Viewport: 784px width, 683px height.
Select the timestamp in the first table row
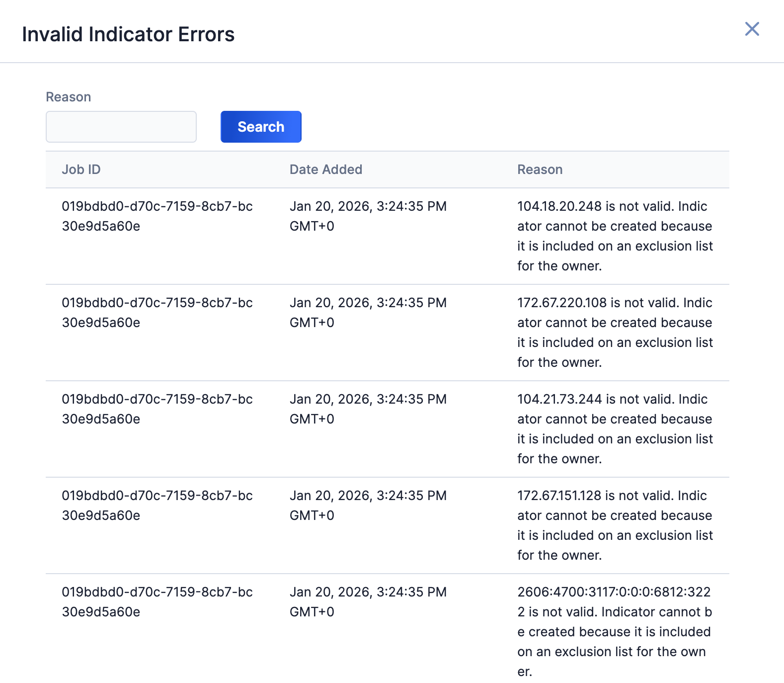click(x=368, y=216)
